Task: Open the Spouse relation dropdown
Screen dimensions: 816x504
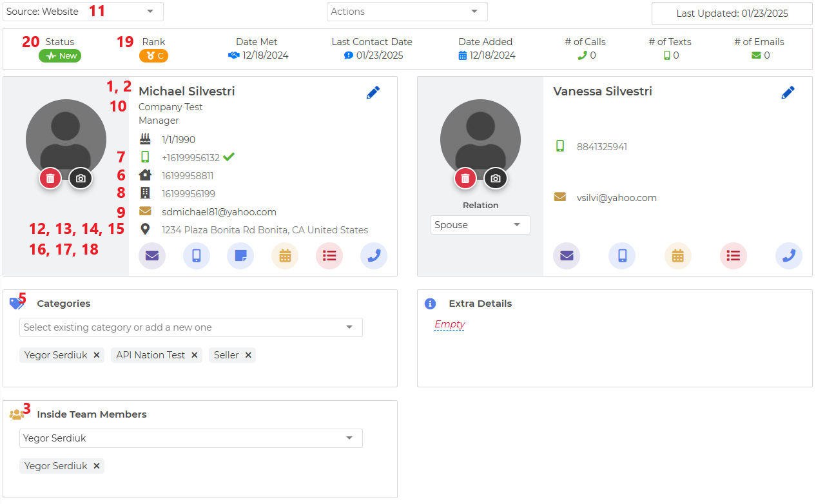Action: pyautogui.click(x=480, y=225)
